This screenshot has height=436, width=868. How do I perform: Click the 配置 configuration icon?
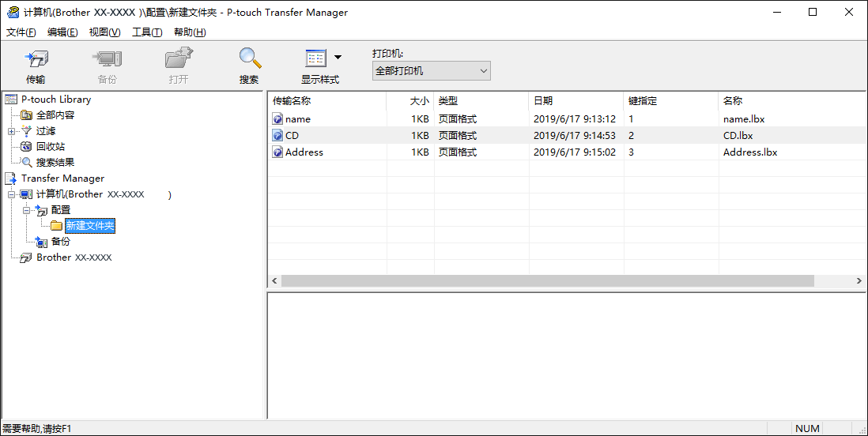[42, 210]
